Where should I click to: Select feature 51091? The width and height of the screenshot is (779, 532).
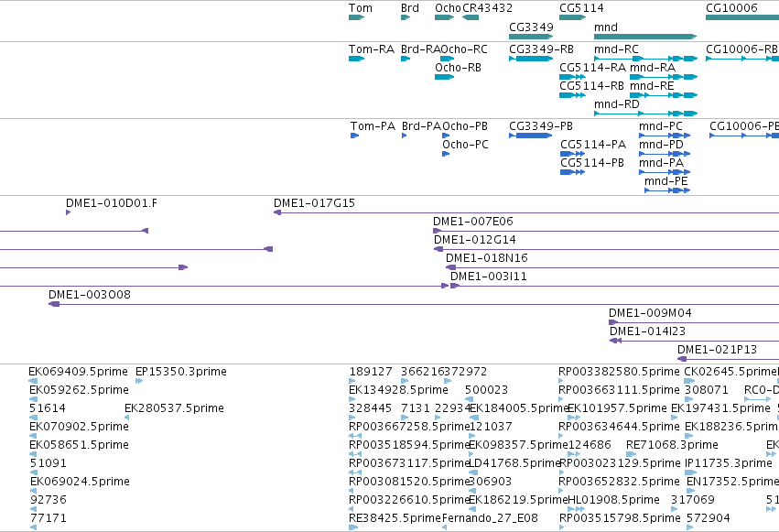point(33,472)
